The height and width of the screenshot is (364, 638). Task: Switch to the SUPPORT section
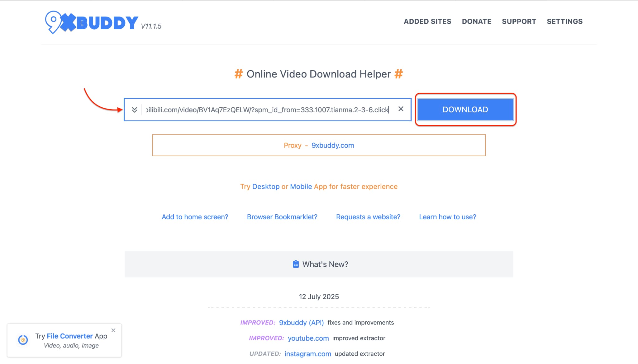(519, 21)
